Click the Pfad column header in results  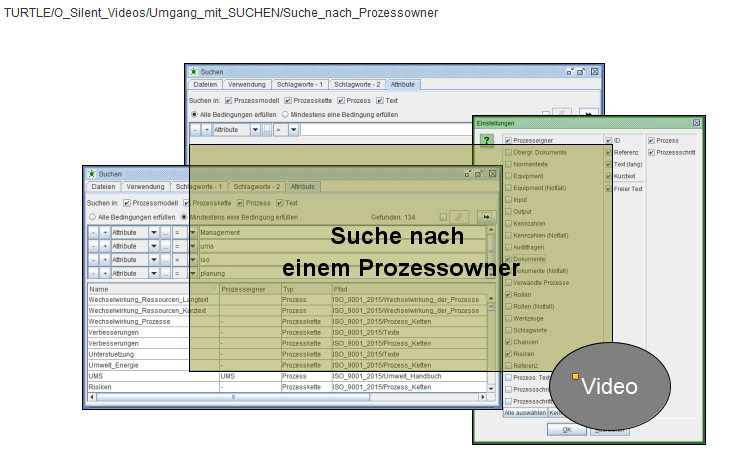click(x=409, y=289)
